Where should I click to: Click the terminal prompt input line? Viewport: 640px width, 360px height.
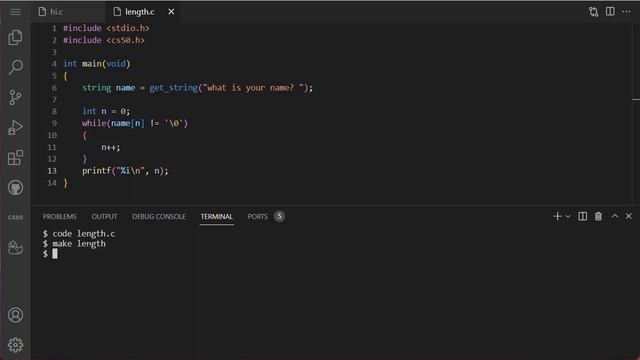tap(51, 254)
